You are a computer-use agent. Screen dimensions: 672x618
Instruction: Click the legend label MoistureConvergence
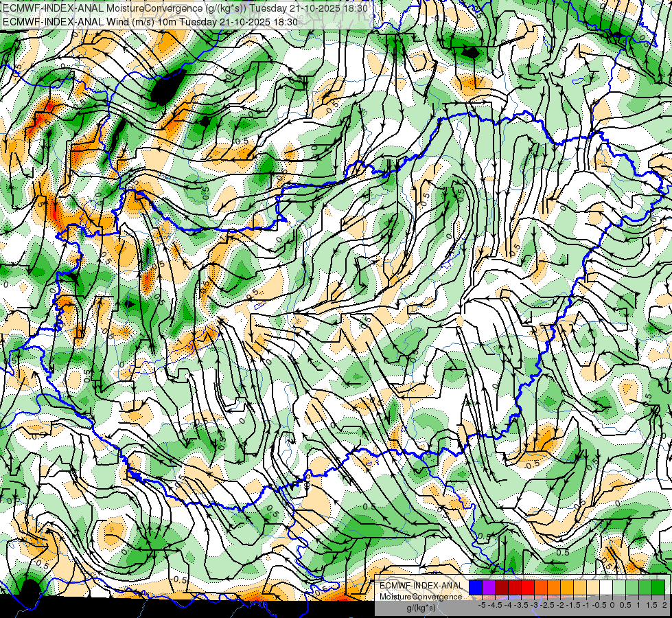point(421,597)
